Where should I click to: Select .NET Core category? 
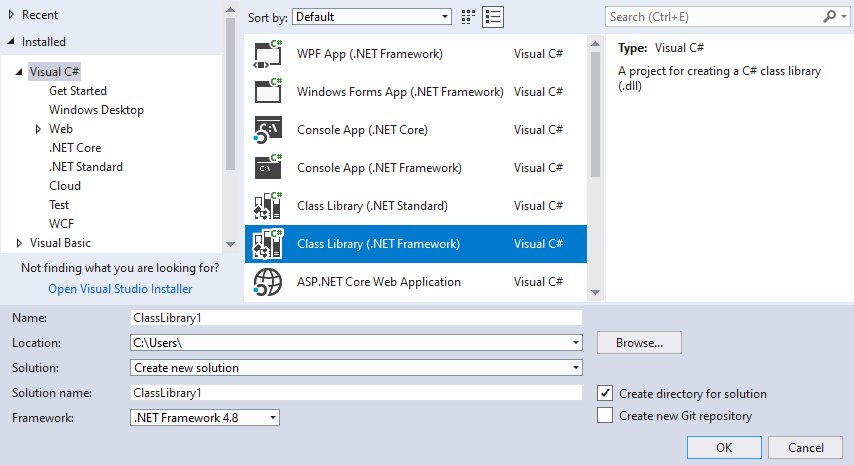pyautogui.click(x=75, y=148)
